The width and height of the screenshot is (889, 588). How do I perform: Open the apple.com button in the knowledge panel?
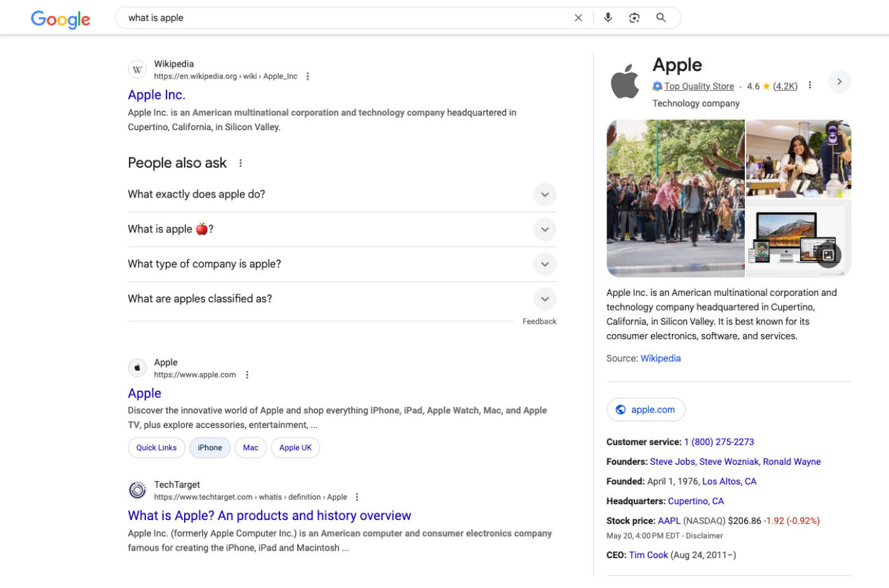pos(646,410)
